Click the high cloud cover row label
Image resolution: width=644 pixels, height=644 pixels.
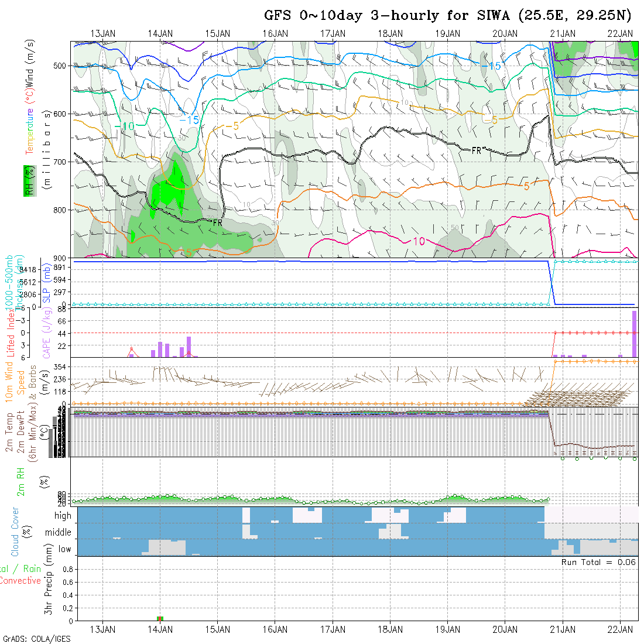(x=62, y=516)
